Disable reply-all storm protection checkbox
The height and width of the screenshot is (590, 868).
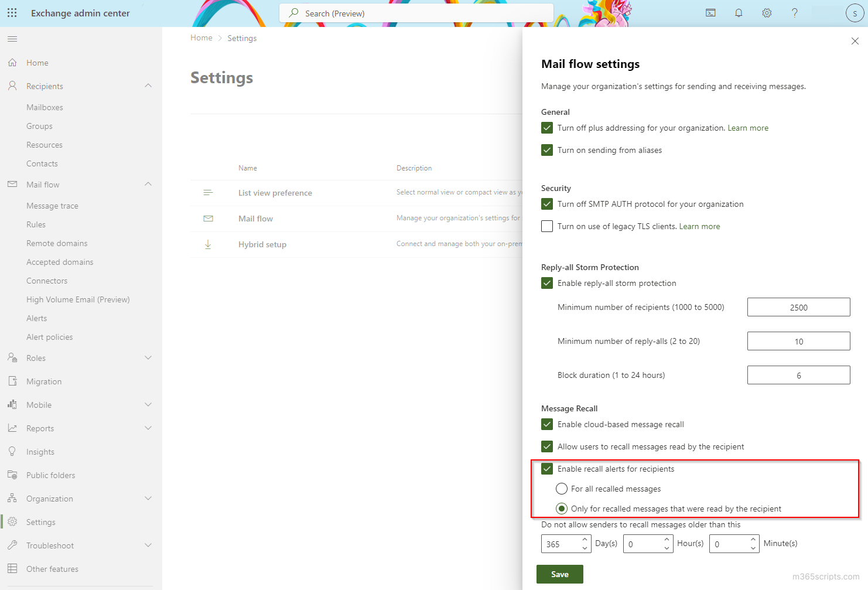click(547, 283)
